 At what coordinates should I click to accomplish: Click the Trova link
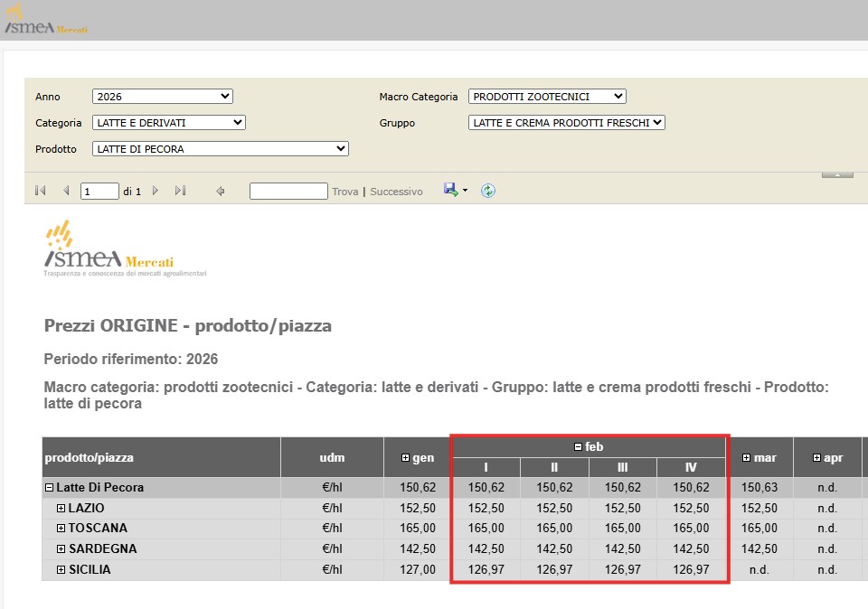pyautogui.click(x=344, y=192)
